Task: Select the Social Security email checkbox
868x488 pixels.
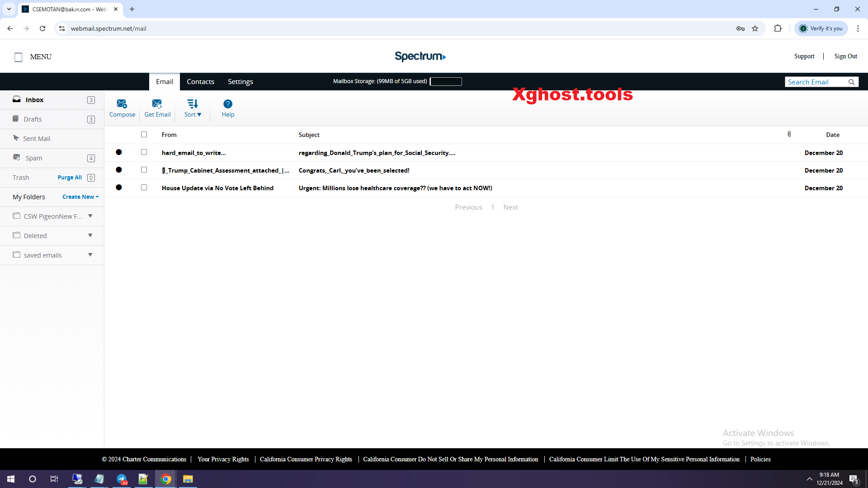Action: [x=144, y=152]
